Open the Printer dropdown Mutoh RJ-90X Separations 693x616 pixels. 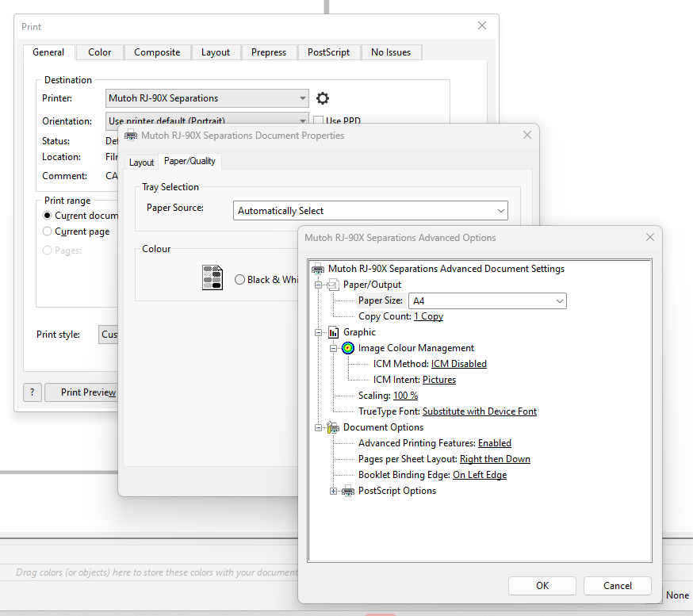click(x=207, y=98)
